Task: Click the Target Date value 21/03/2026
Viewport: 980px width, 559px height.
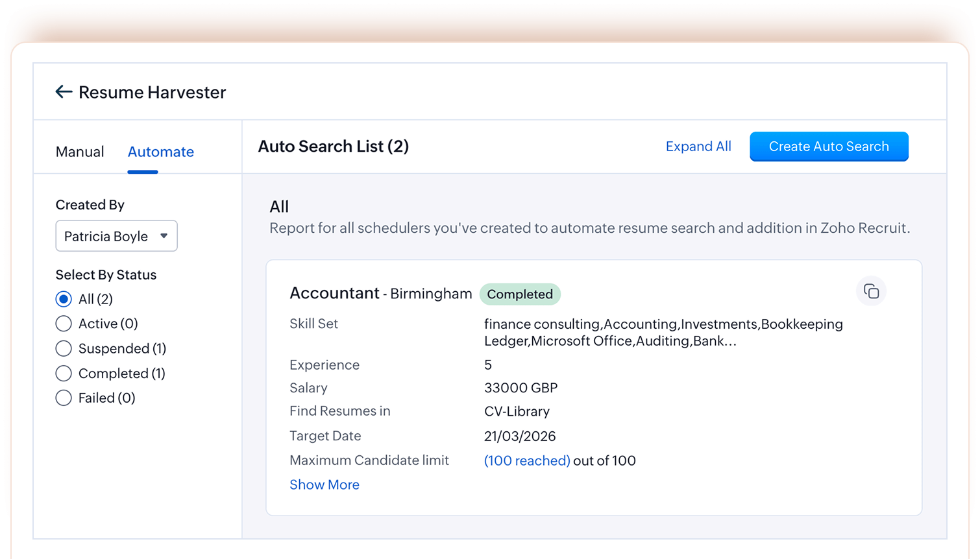Action: coord(521,436)
